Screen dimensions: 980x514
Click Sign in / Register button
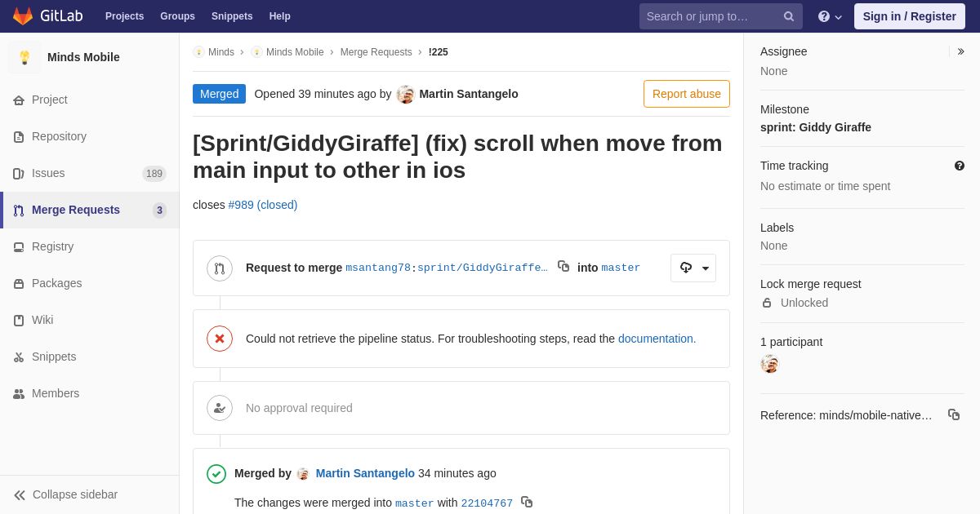coord(909,16)
